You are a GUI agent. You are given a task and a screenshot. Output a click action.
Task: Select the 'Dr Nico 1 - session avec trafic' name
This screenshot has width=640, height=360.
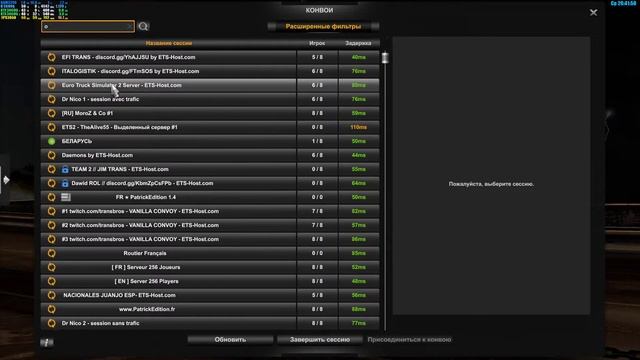[100, 99]
